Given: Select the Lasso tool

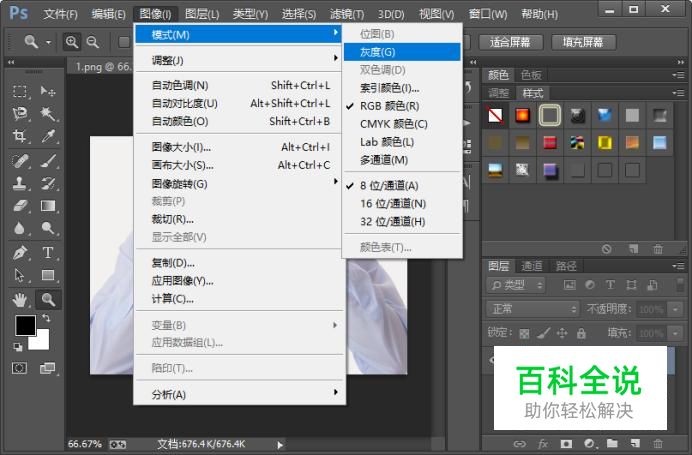Looking at the screenshot, I should click(x=19, y=113).
